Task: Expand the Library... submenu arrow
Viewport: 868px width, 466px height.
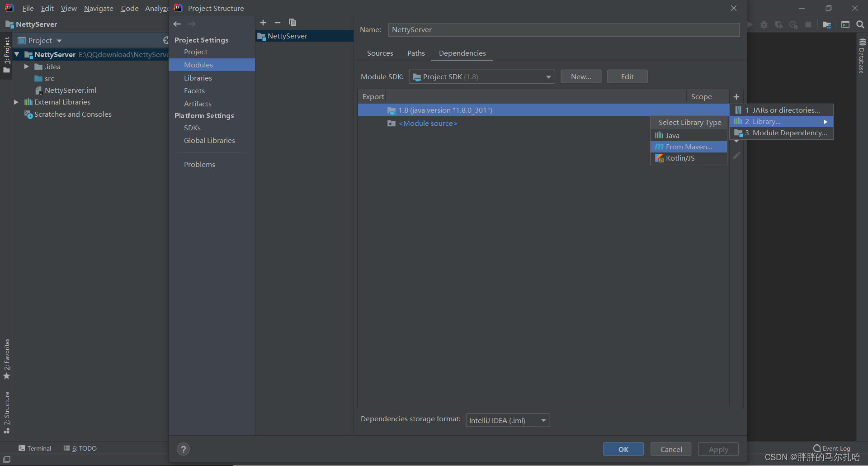Action: [826, 122]
